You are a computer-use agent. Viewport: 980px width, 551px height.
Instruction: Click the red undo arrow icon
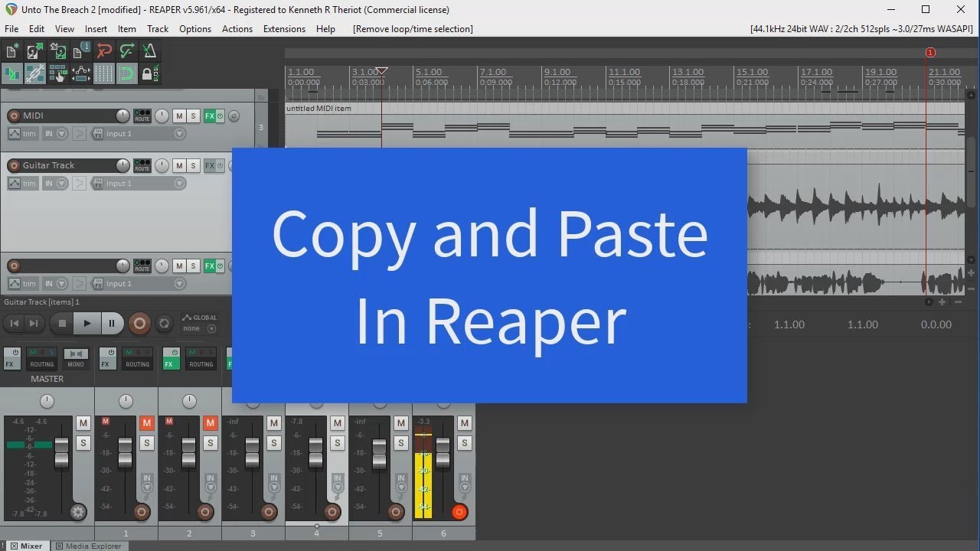(x=104, y=51)
